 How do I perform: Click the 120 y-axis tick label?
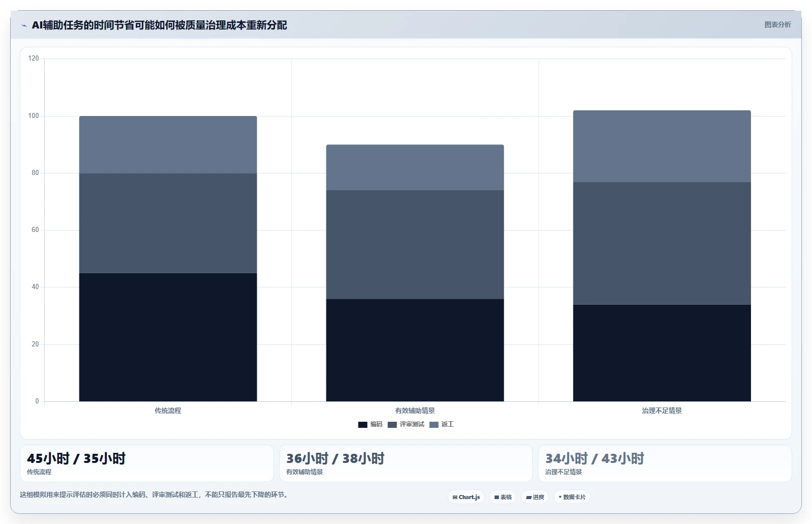34,59
